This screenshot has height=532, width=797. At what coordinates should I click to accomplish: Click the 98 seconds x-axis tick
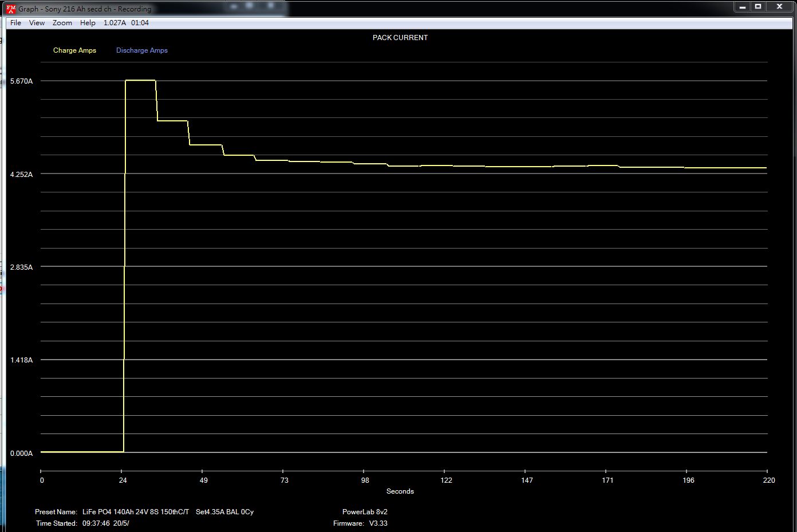point(365,480)
